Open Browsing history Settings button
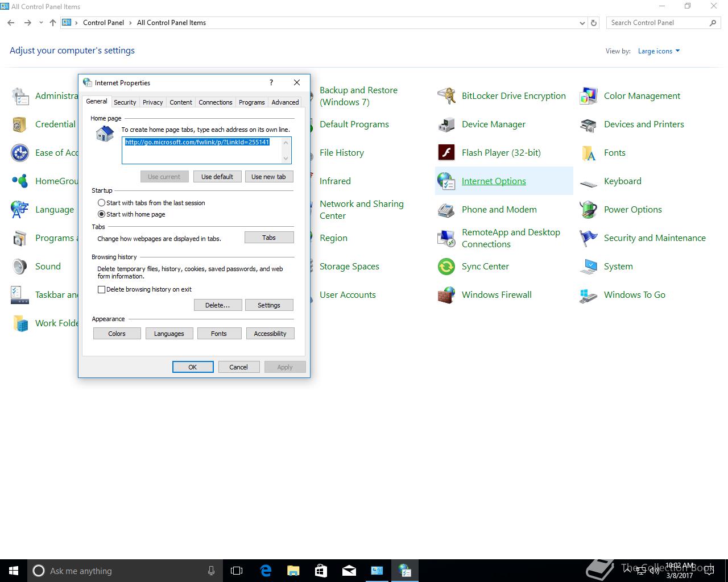This screenshot has height=582, width=728. point(269,305)
